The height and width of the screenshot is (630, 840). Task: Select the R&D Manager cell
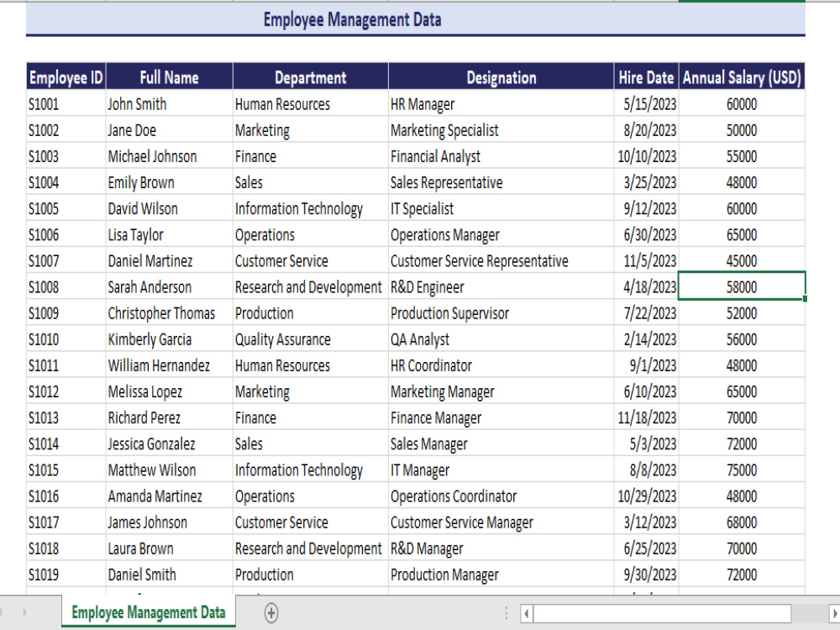pos(501,549)
